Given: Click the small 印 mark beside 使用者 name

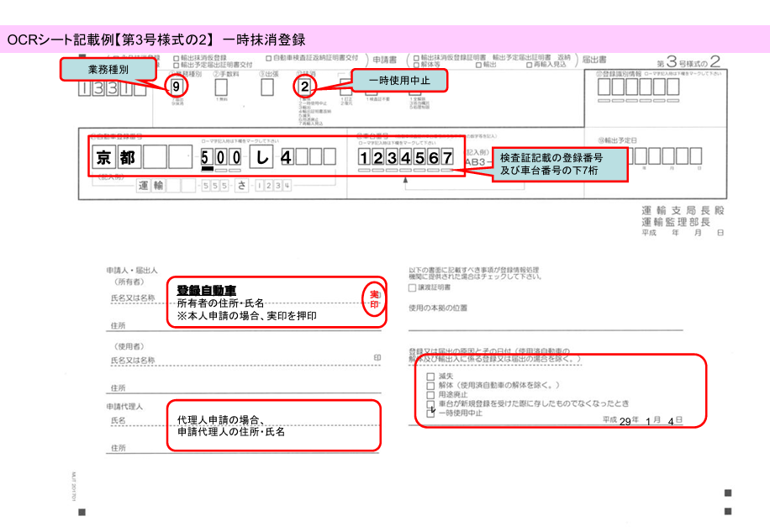Looking at the screenshot, I should click(377, 358).
